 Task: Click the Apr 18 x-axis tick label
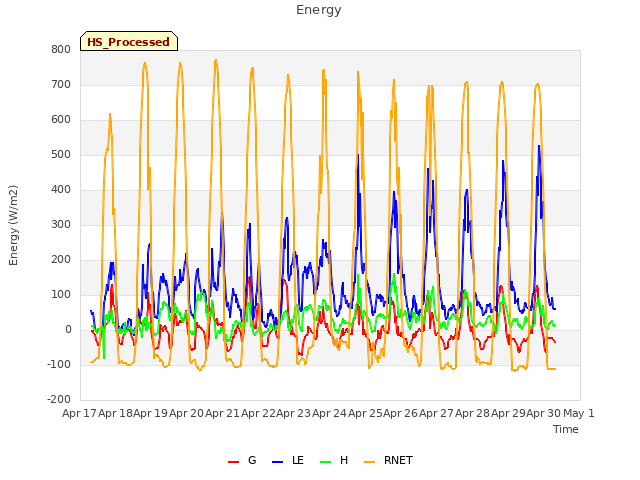point(115,413)
